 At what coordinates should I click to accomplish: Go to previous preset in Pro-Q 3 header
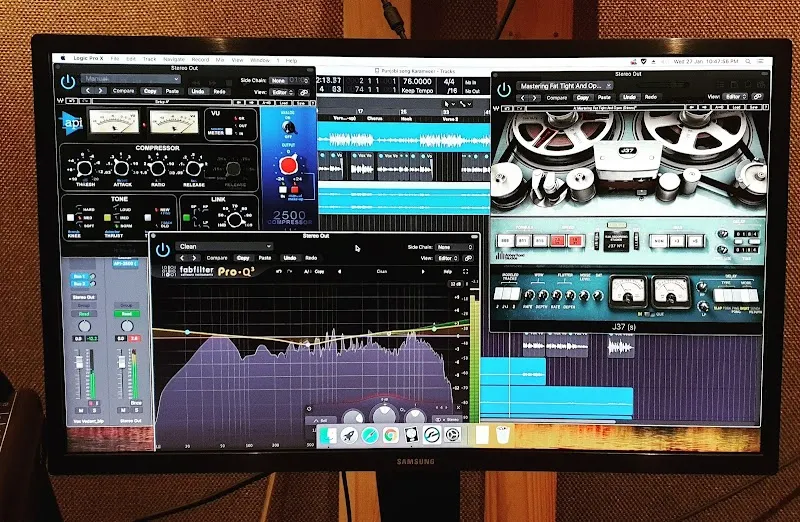point(182,258)
